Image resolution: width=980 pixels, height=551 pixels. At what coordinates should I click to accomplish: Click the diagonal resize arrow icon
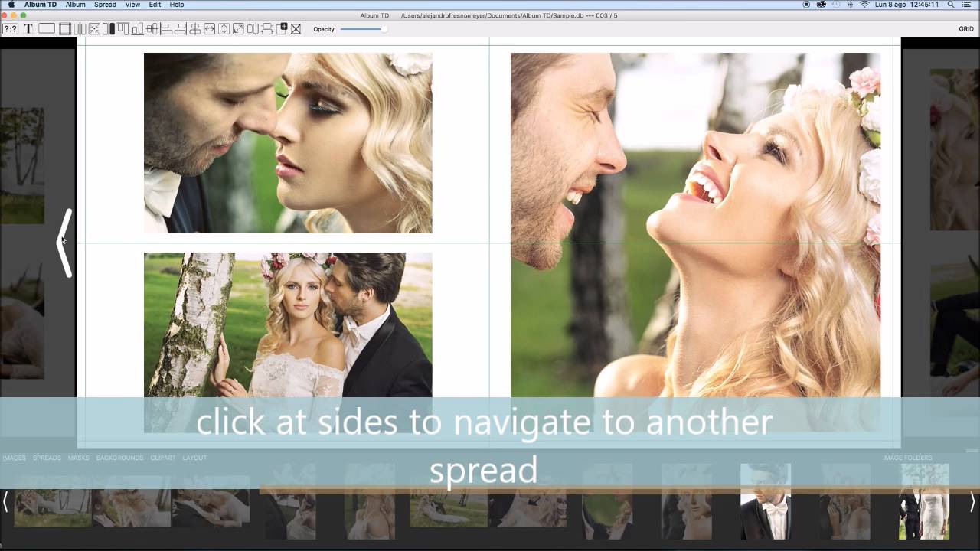(x=238, y=29)
